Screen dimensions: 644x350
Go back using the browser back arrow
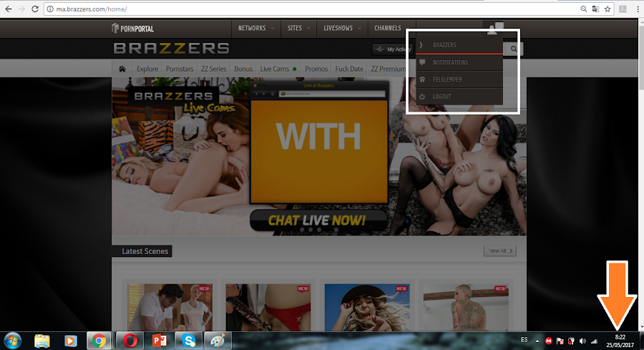tap(8, 9)
